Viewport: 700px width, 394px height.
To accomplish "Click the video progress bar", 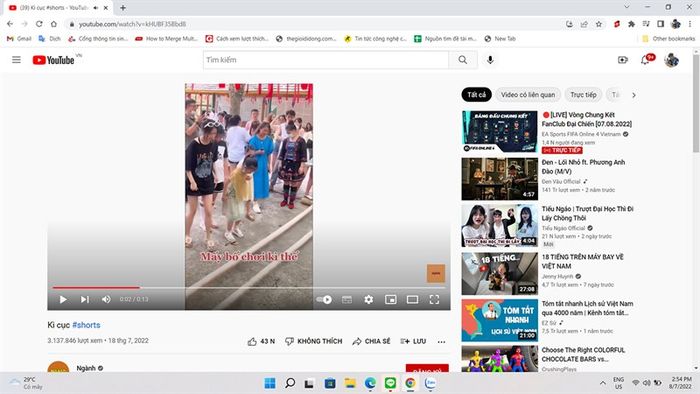I will point(249,288).
